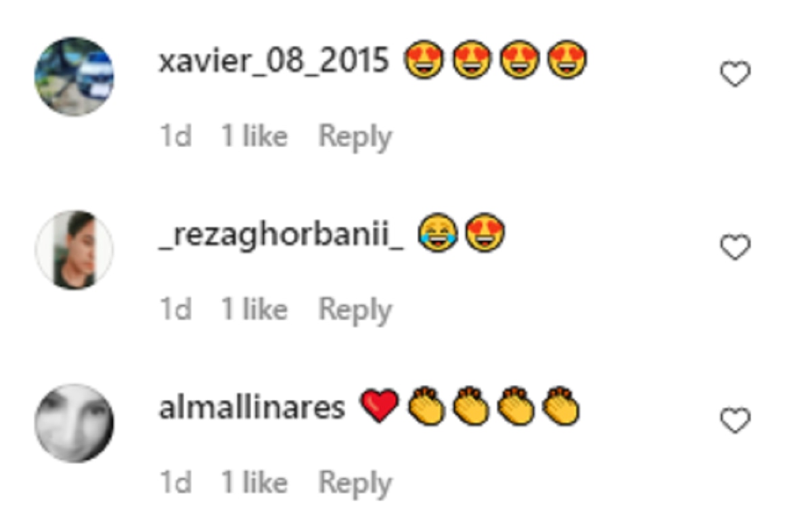Reply to xavier_08_2015's comment

[x=355, y=137]
